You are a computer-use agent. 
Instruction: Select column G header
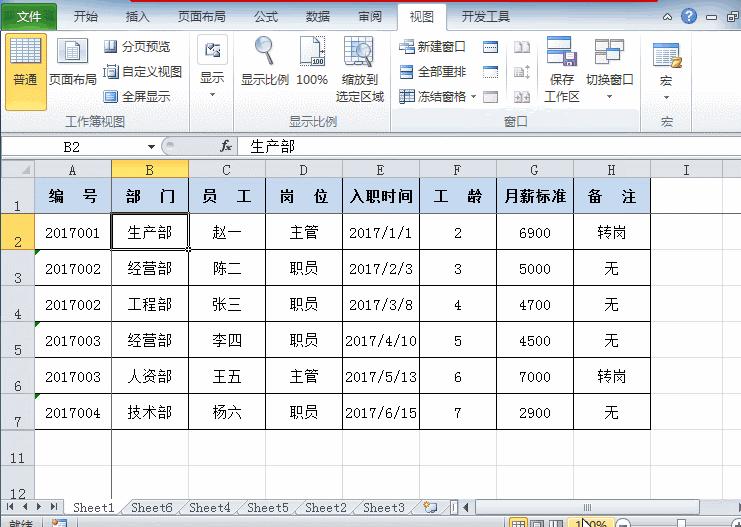534,170
